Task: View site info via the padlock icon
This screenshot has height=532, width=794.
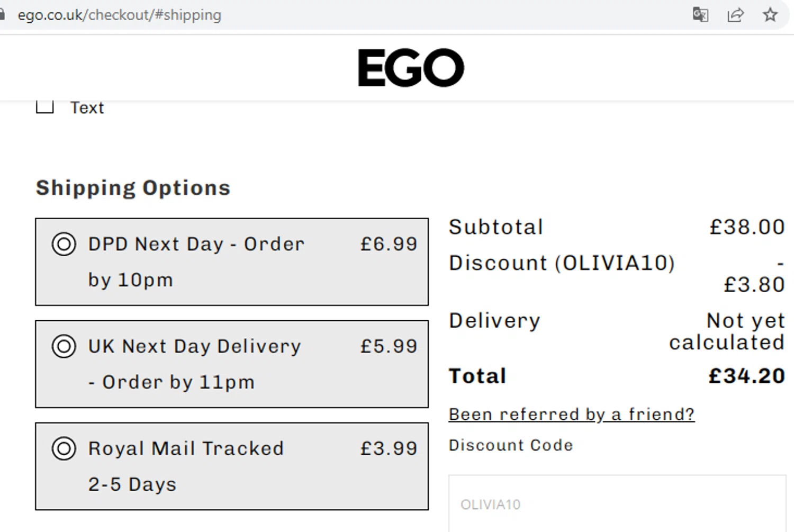Action: (3, 14)
